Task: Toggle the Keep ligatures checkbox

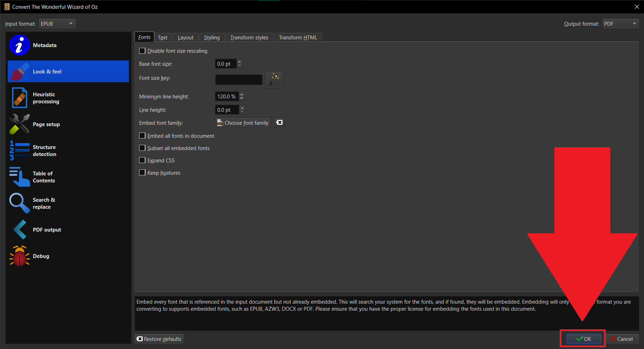Action: 142,173
